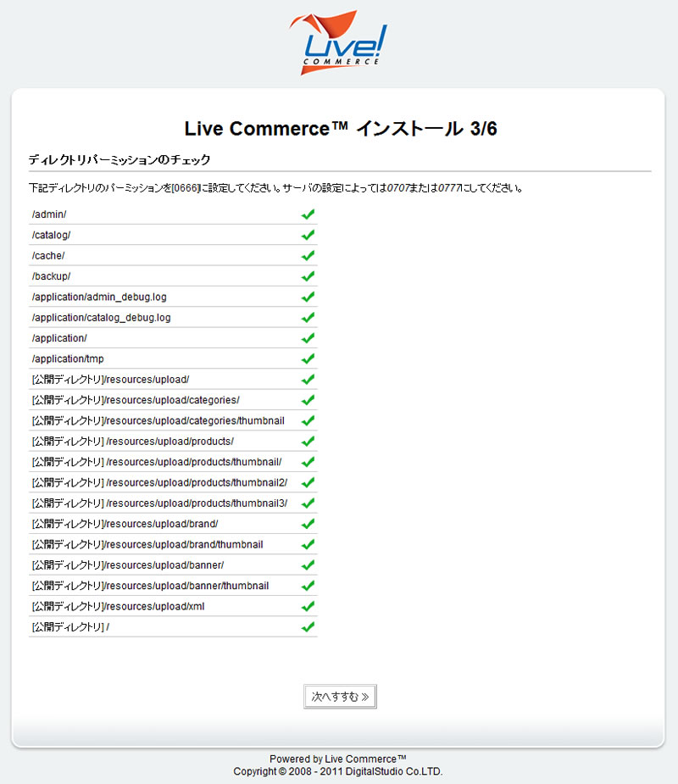Screen dimensions: 678x784
Task: Select the /application/ directory row text
Action: click(59, 338)
